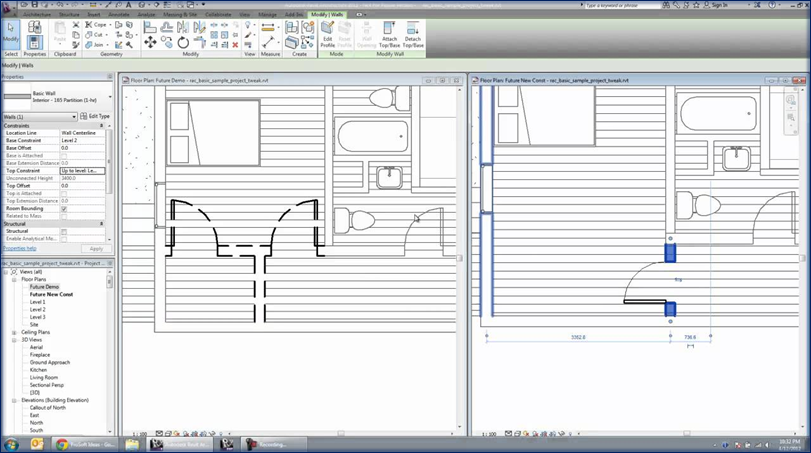Collapse the 3D Views tree node

point(14,340)
